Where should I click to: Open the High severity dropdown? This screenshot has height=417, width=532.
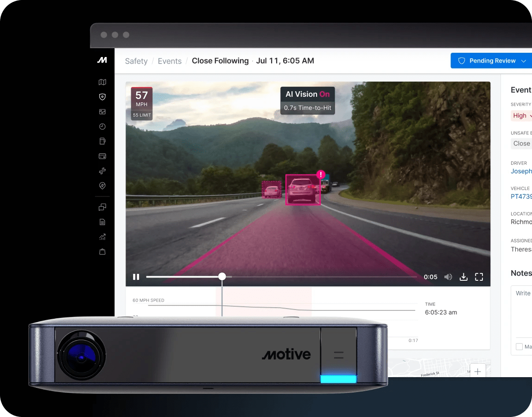click(521, 116)
